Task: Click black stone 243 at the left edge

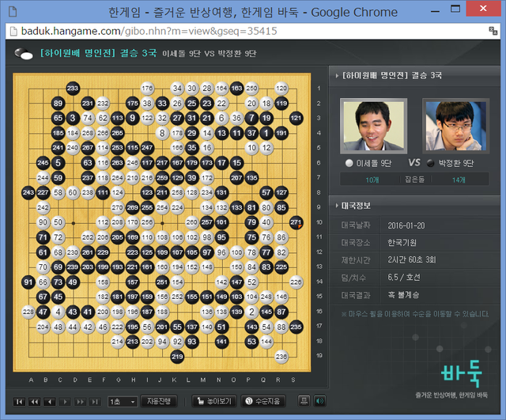Action: pos(28,193)
